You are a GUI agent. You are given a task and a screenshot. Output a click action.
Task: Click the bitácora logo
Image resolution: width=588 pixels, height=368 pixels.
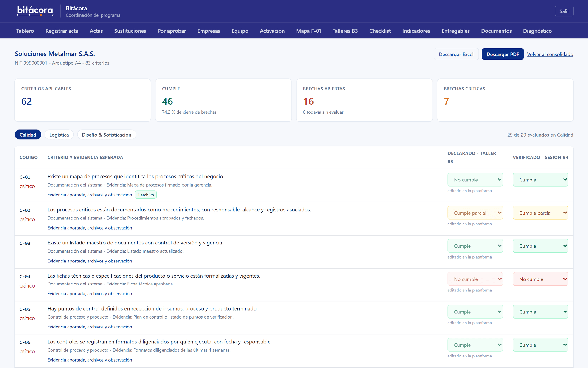[35, 11]
